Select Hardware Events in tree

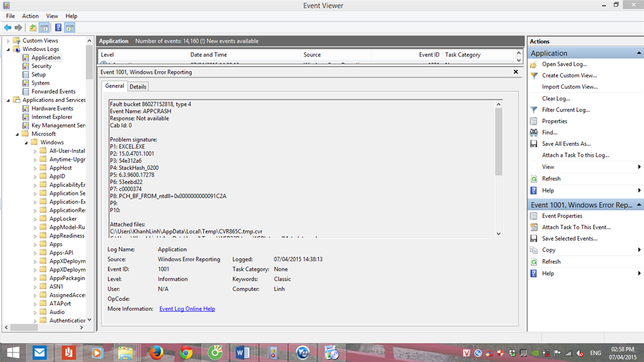(x=52, y=108)
